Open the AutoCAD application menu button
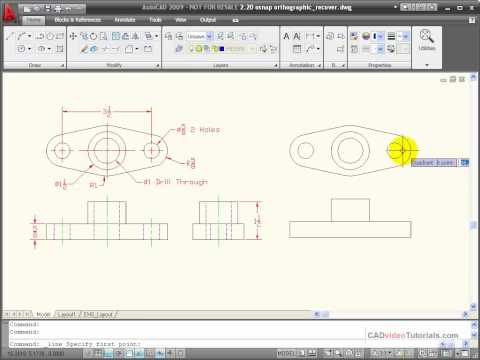 pos(9,13)
